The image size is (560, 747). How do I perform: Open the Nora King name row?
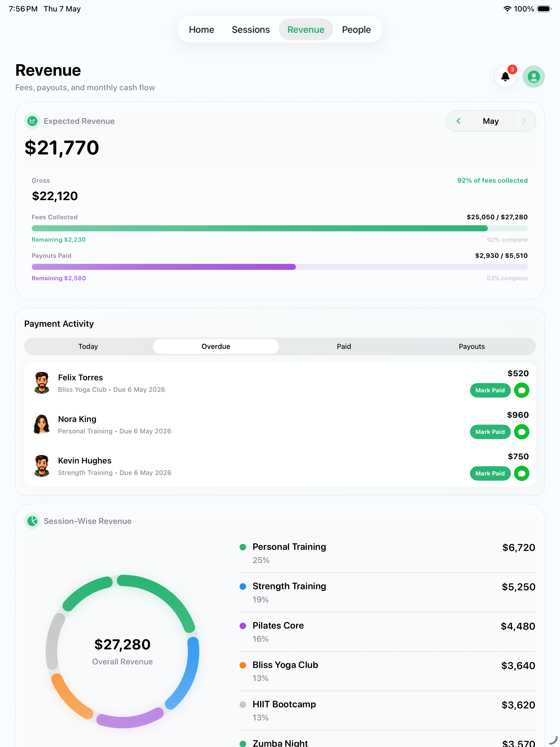(280, 425)
